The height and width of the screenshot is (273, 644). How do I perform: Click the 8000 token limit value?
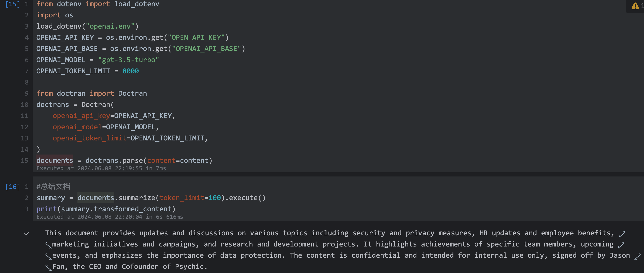(130, 71)
